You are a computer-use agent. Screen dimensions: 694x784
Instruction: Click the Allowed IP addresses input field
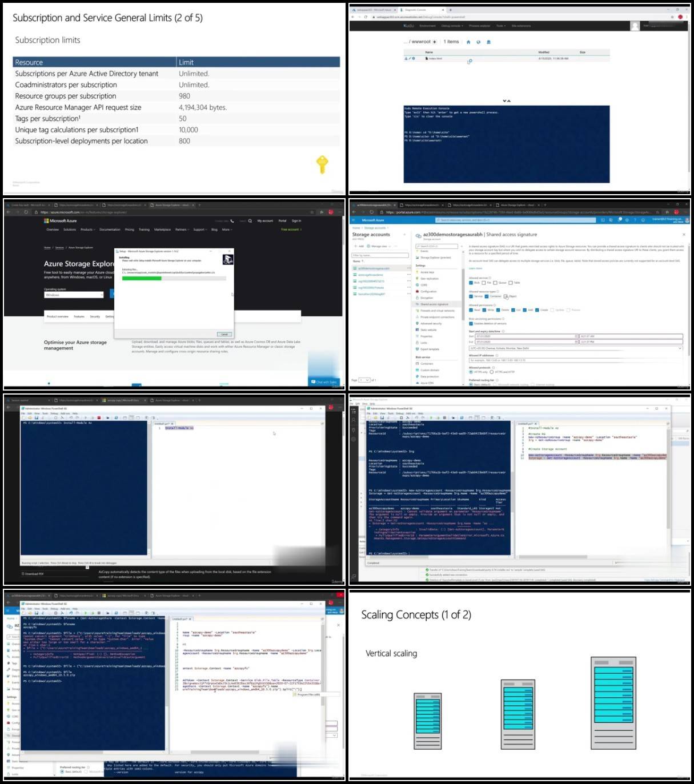[x=576, y=360]
